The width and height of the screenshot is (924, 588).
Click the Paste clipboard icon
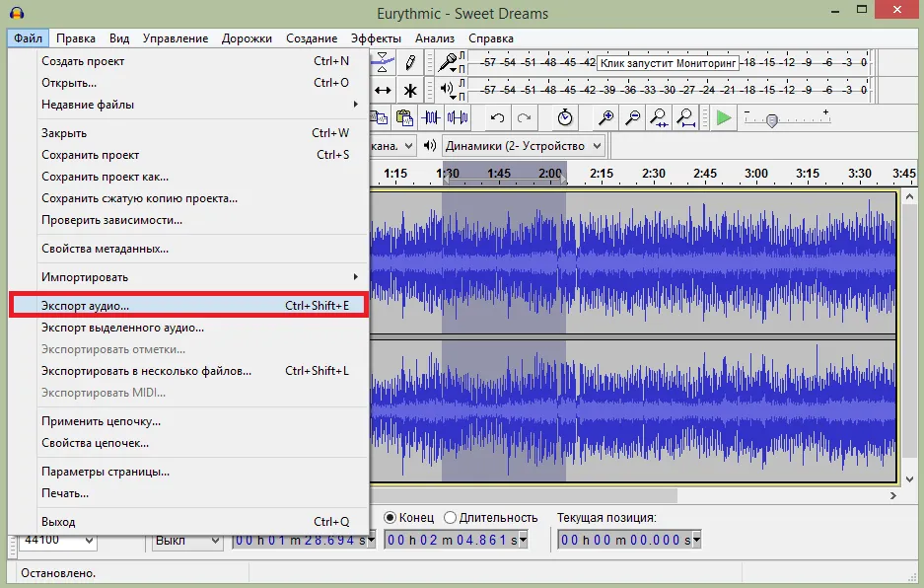tap(404, 118)
